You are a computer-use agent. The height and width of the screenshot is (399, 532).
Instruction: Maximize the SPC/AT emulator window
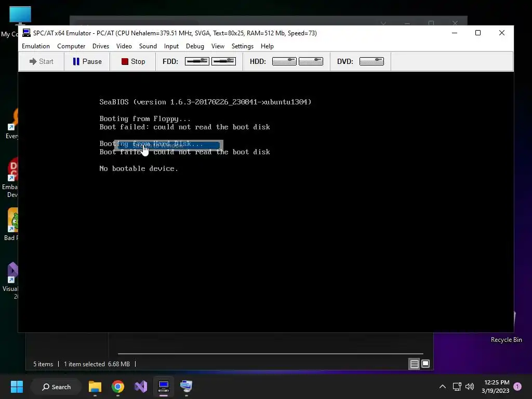(478, 33)
